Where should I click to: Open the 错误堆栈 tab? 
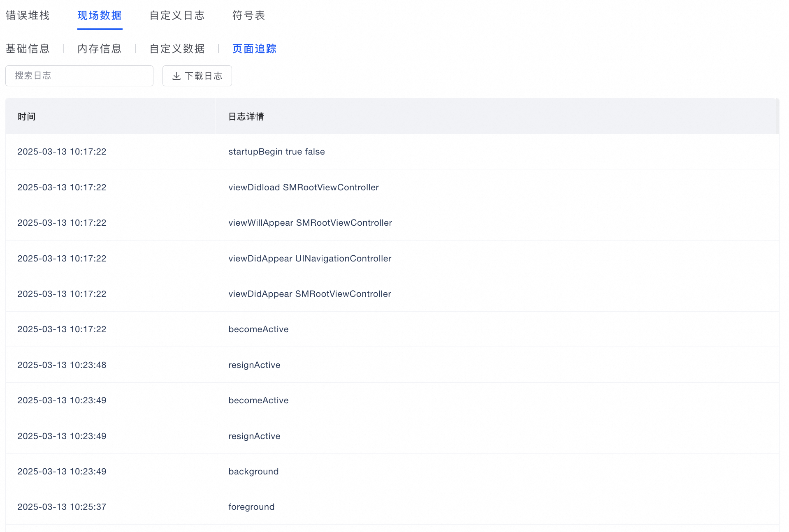pyautogui.click(x=28, y=16)
